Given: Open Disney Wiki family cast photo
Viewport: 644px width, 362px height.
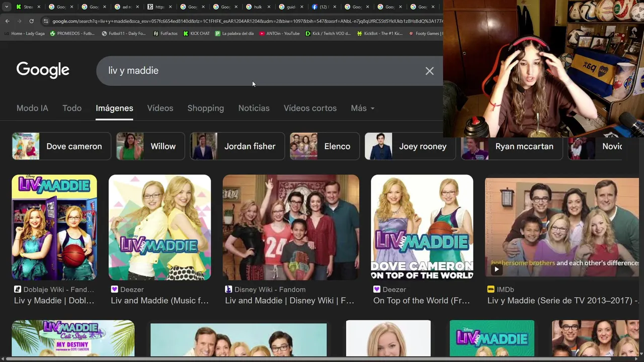Looking at the screenshot, I should [x=291, y=227].
